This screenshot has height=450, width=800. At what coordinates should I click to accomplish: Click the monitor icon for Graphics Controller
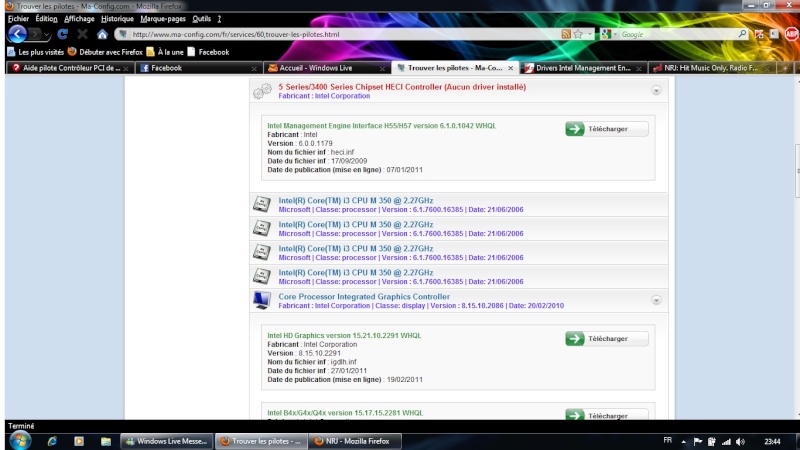click(x=262, y=300)
